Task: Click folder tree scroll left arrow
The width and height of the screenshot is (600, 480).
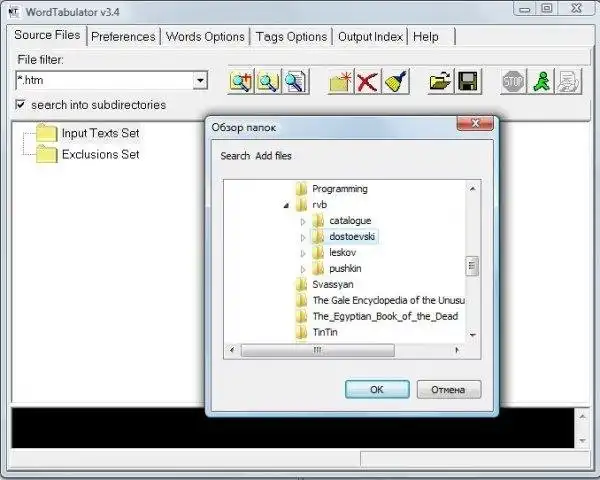Action: [x=232, y=350]
